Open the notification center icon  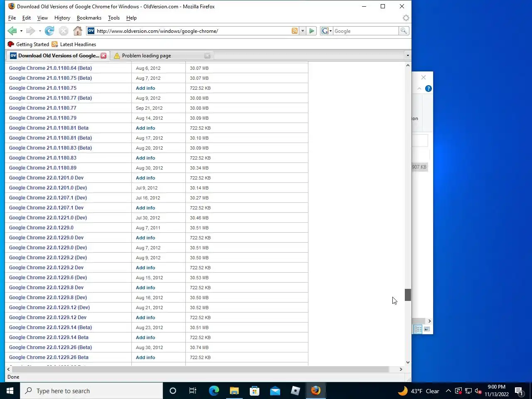(519, 391)
